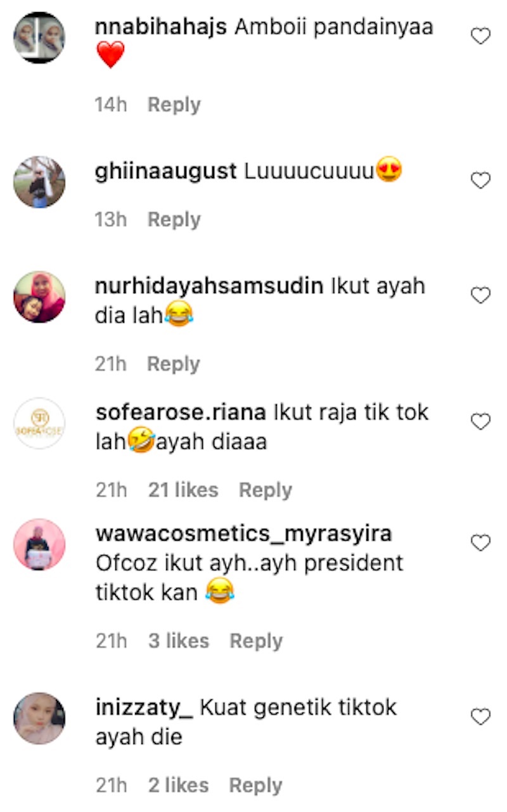The height and width of the screenshot is (812, 507).
Task: Reply to ghiinaaugust's Luuuucuuuu comment
Action: [x=174, y=220]
